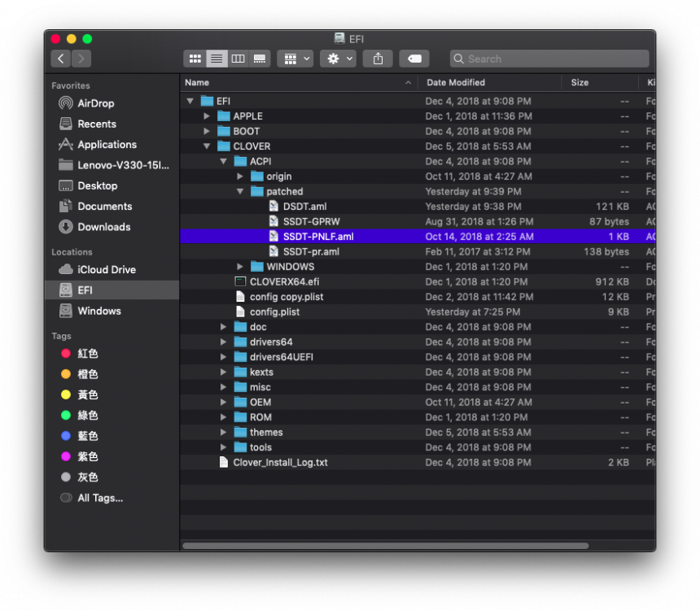700x610 pixels.
Task: Switch to icon view
Action: pos(195,59)
